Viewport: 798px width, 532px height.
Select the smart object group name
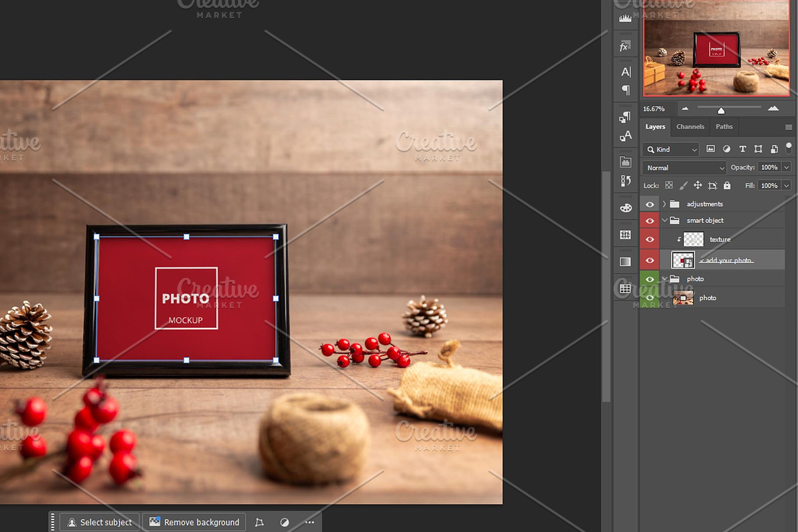[x=706, y=220]
